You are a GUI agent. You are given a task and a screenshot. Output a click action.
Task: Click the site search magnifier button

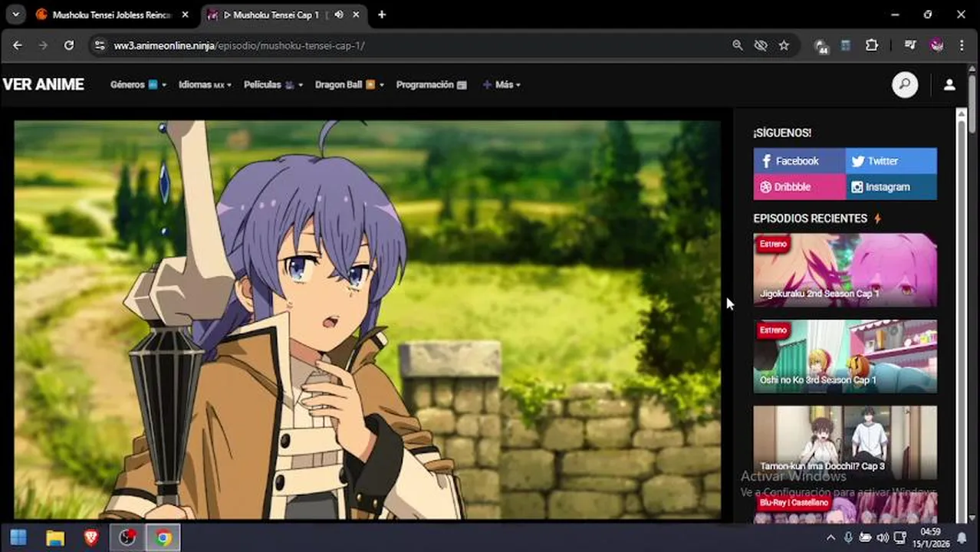click(905, 84)
